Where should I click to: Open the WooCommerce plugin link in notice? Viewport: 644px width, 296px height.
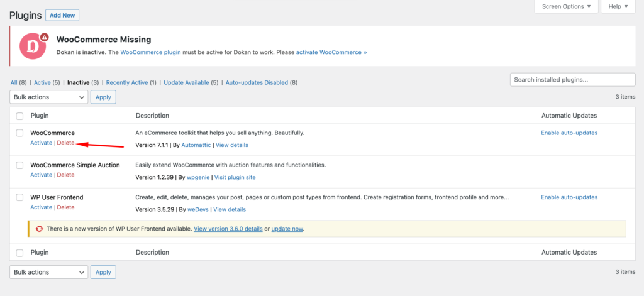point(150,53)
